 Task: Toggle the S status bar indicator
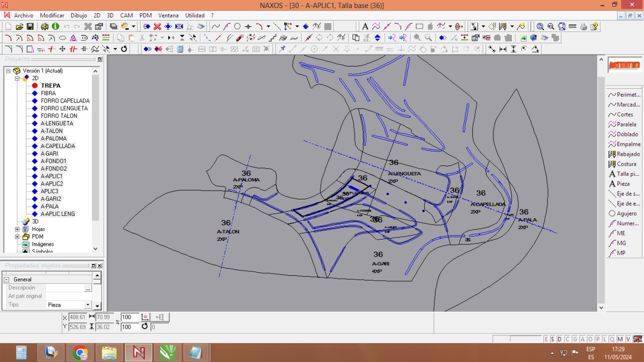pos(553,339)
